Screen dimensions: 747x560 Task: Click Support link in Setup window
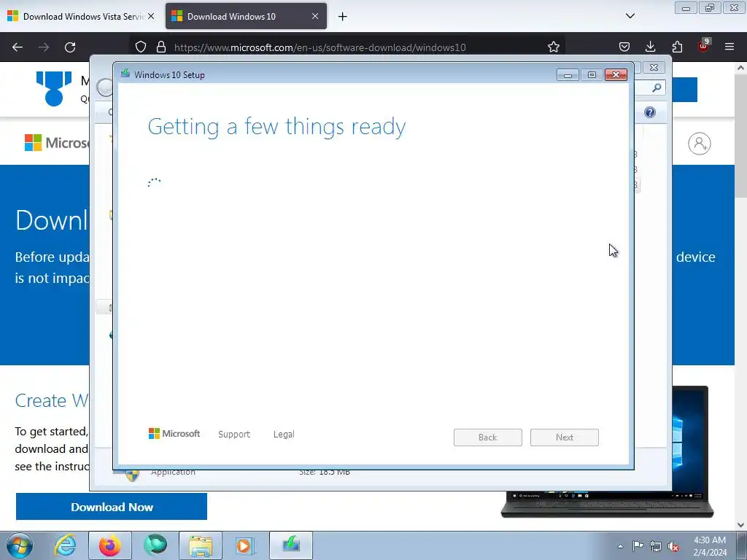point(234,435)
